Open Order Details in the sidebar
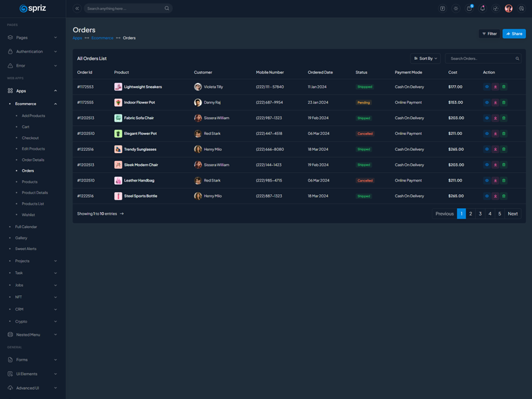 33,160
